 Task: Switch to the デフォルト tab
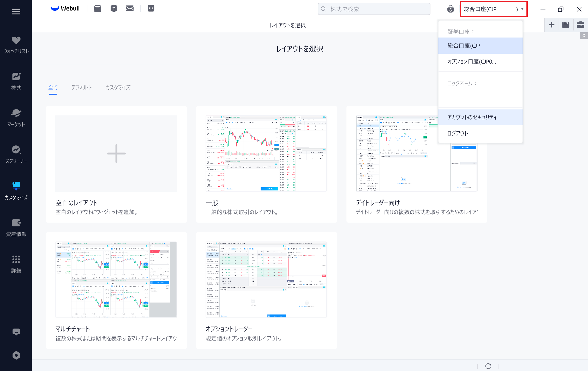(x=81, y=88)
